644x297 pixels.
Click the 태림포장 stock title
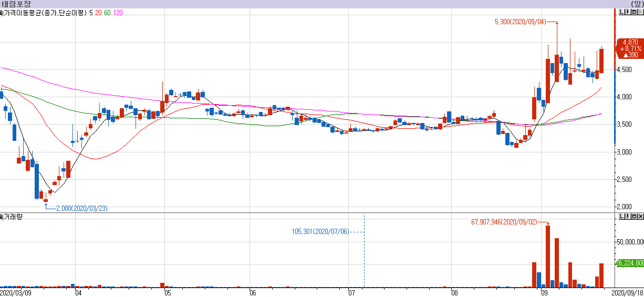pyautogui.click(x=16, y=4)
